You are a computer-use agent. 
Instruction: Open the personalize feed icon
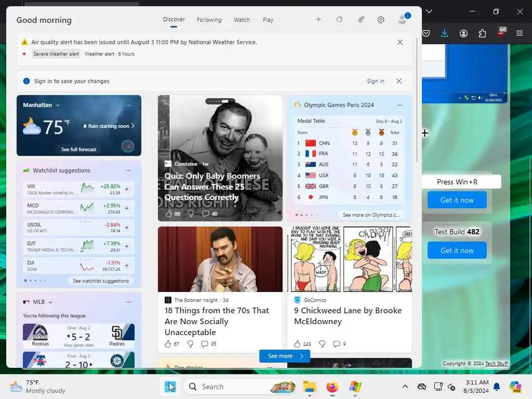click(361, 20)
